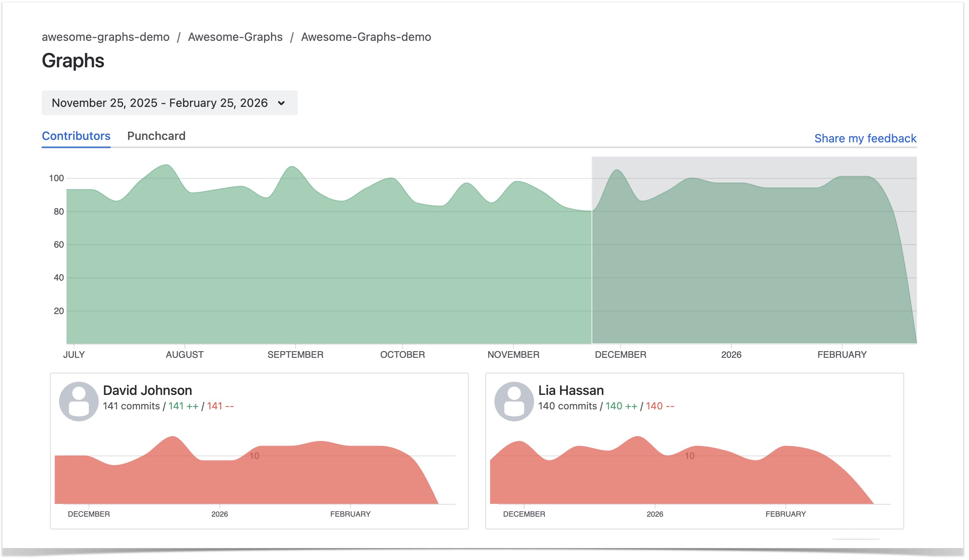Click the Awesome-Graphs-demo repository breadcrumb
The image size is (969, 560).
[x=366, y=37]
